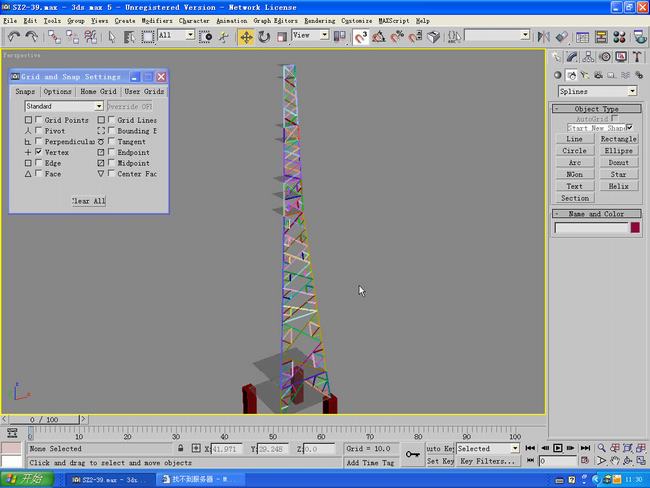Enable the Midpoint snap checkbox
The width and height of the screenshot is (650, 488).
point(111,163)
